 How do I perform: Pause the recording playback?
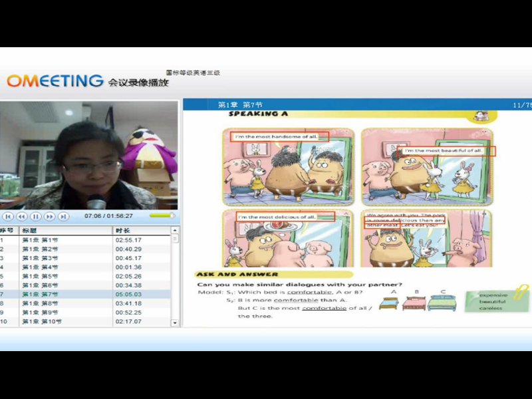coord(36,216)
